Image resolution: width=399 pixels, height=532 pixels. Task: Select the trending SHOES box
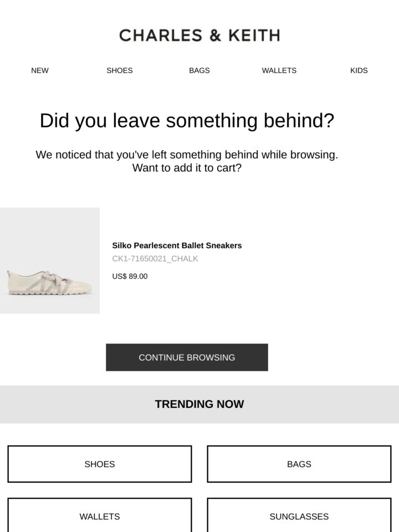[100, 464]
